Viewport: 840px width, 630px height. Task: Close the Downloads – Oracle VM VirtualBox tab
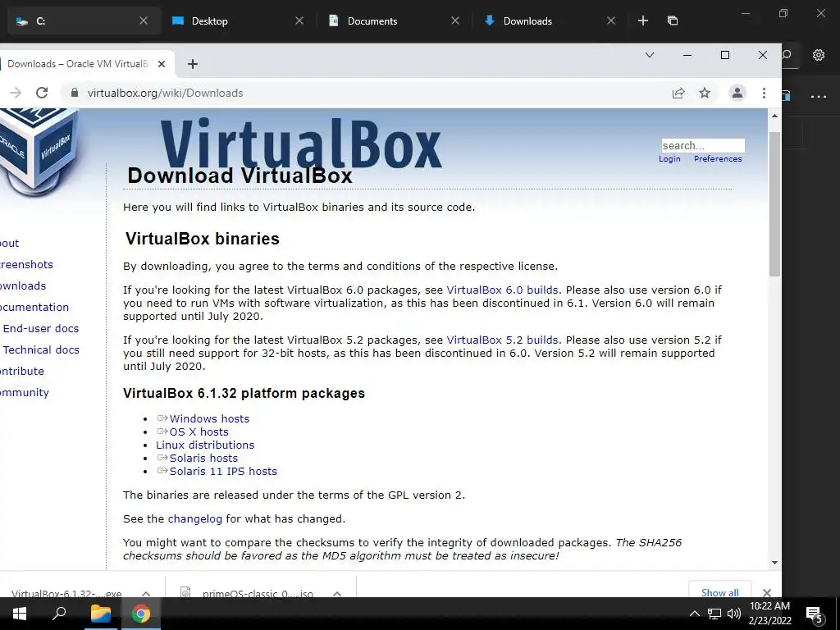[162, 64]
